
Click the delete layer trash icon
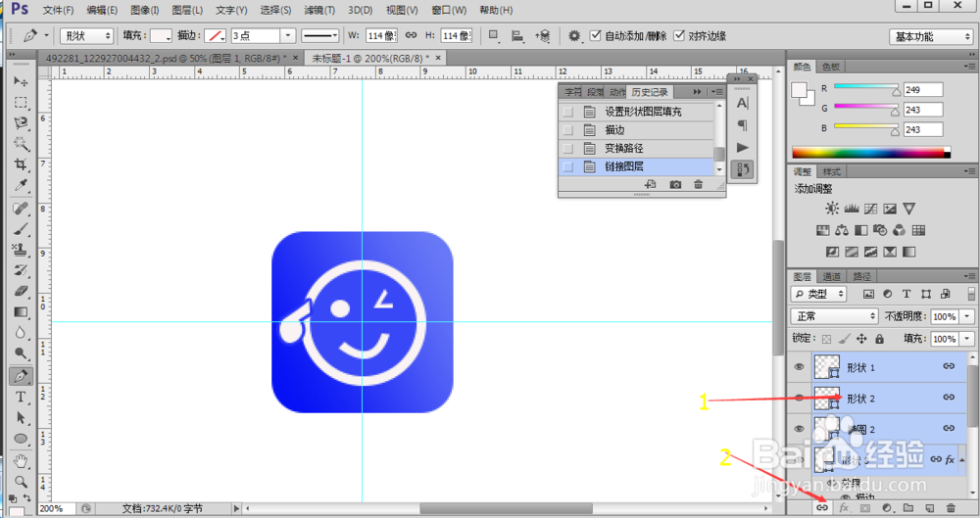tap(951, 508)
